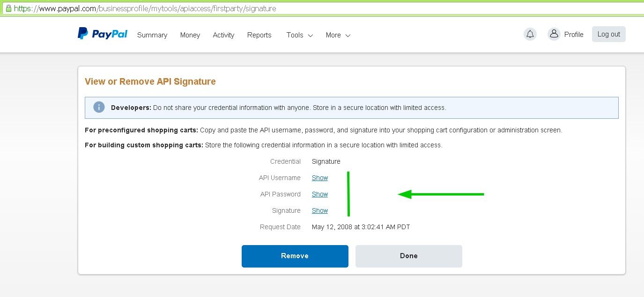Show the API Username
644x297 pixels.
[320, 178]
